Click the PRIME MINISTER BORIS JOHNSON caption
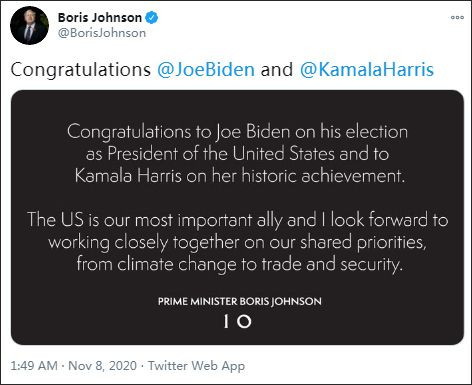 pyautogui.click(x=240, y=301)
